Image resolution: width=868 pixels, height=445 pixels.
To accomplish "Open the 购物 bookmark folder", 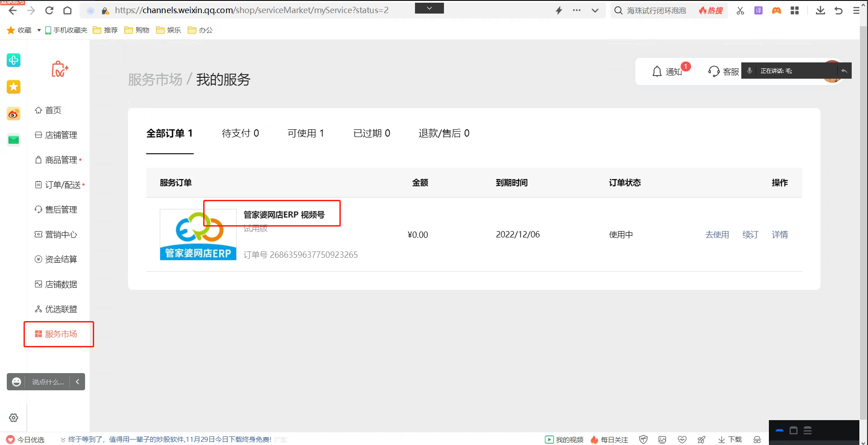I will [x=137, y=30].
